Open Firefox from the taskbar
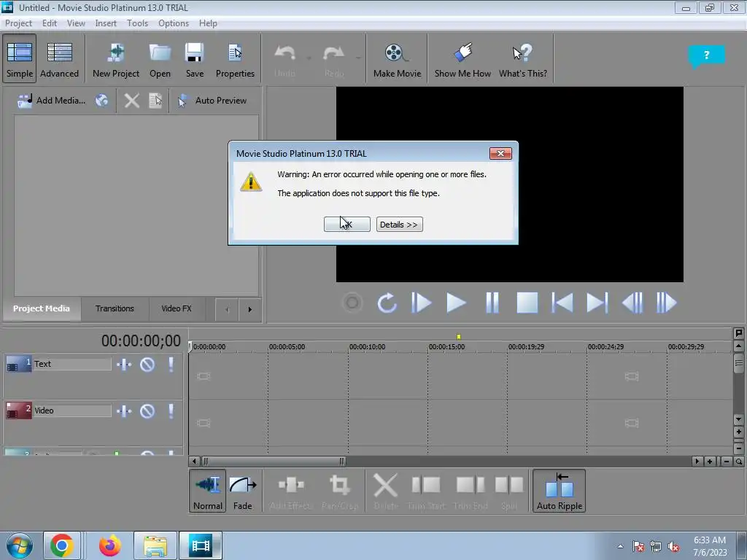Viewport: 747px width, 560px height. [x=109, y=545]
